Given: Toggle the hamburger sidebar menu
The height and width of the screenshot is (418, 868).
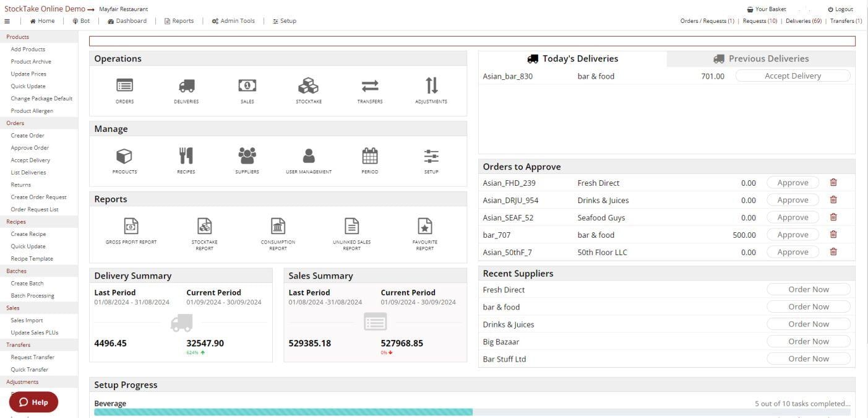Looking at the screenshot, I should 7,21.
